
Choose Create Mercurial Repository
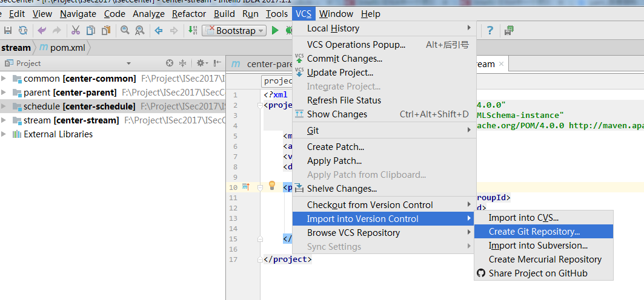pos(543,259)
